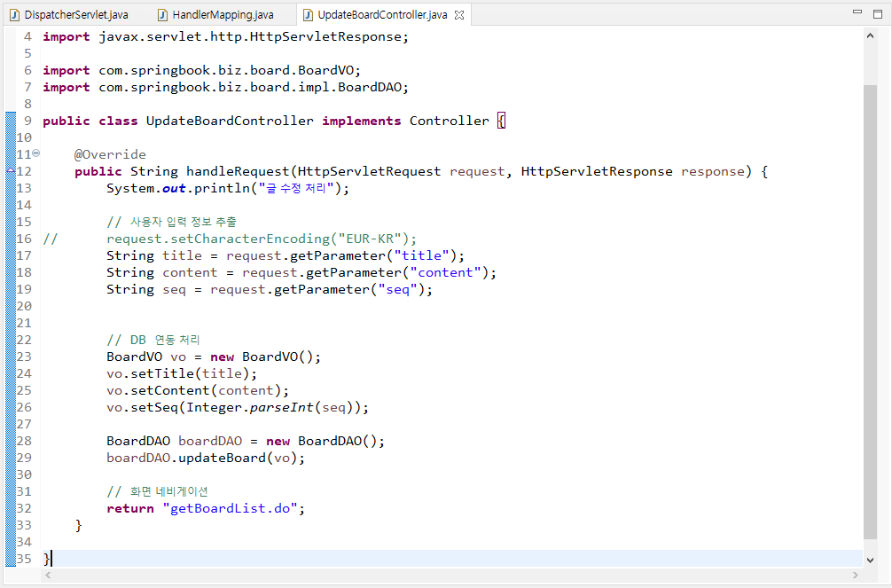The image size is (892, 588).
Task: Click line number 32 in the gutter
Action: coord(24,508)
